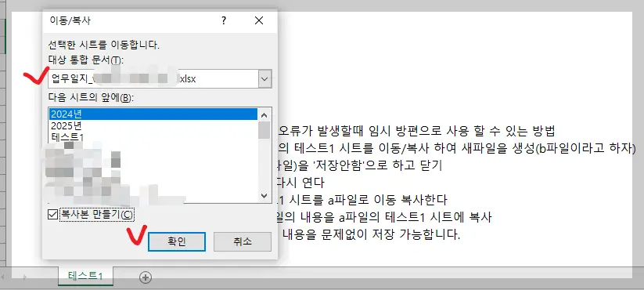This screenshot has height=290, width=644.
Task: Click the help question mark in dialog title
Action: 224,20
